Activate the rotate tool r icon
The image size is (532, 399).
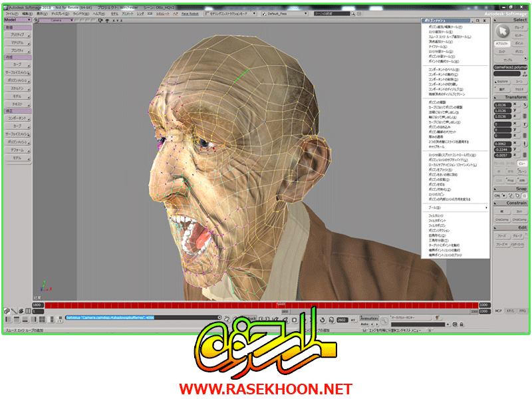click(x=525, y=124)
